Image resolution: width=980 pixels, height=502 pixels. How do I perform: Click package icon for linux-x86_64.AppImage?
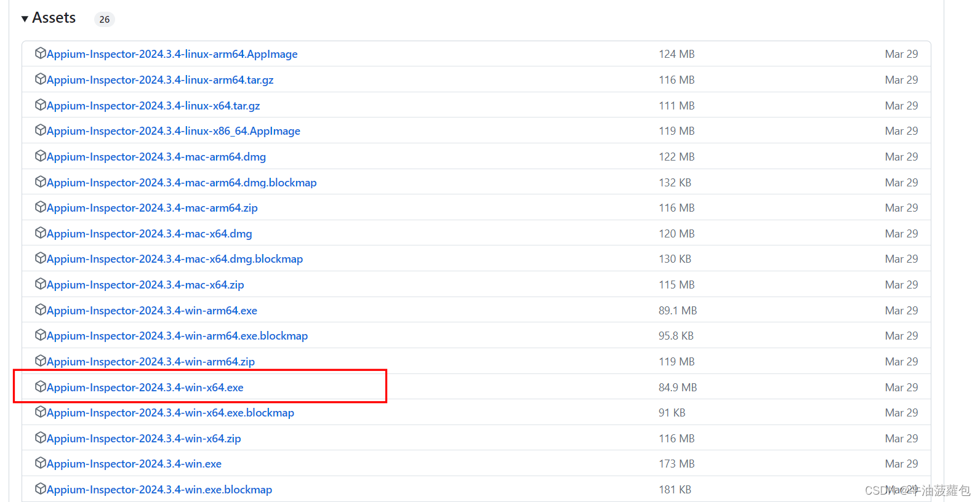click(x=41, y=130)
